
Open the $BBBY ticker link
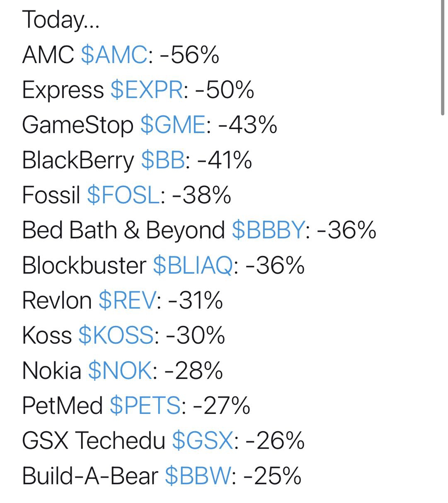[269, 230]
